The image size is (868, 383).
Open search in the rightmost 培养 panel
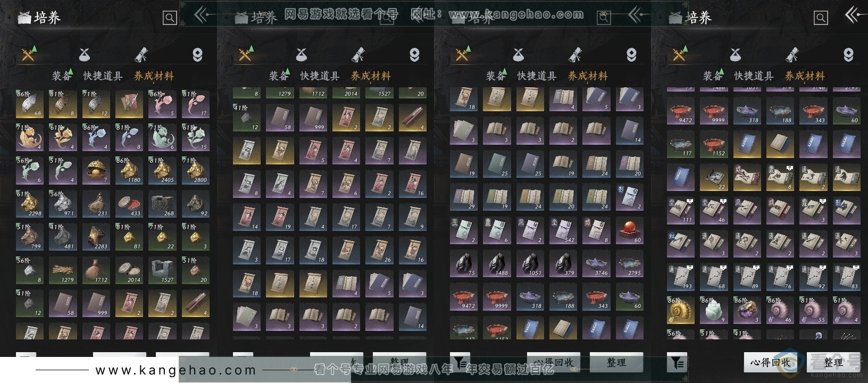(821, 18)
